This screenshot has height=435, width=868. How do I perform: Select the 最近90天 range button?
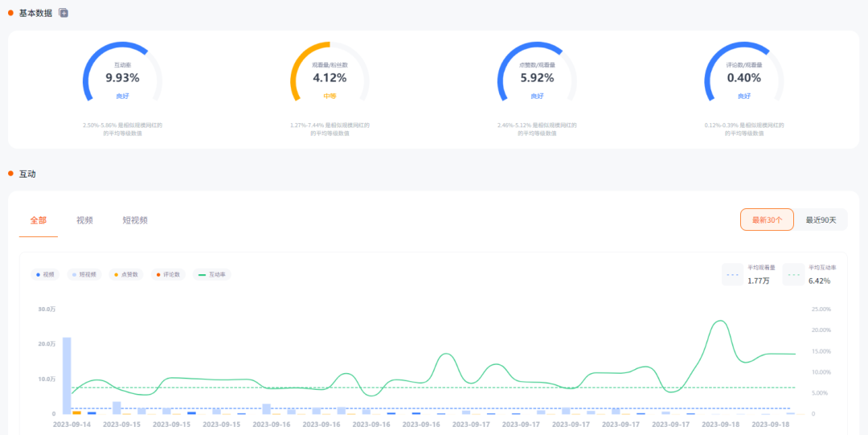821,220
